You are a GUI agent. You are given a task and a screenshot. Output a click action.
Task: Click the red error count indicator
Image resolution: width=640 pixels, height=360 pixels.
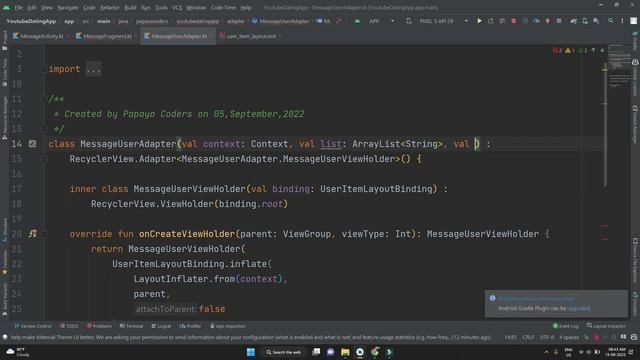tap(557, 50)
